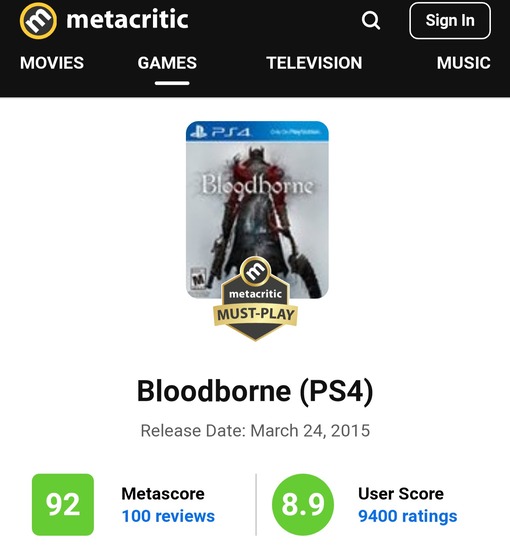Viewport: 510px width, 551px height.
Task: Open the 100 reviews link
Action: pos(168,516)
